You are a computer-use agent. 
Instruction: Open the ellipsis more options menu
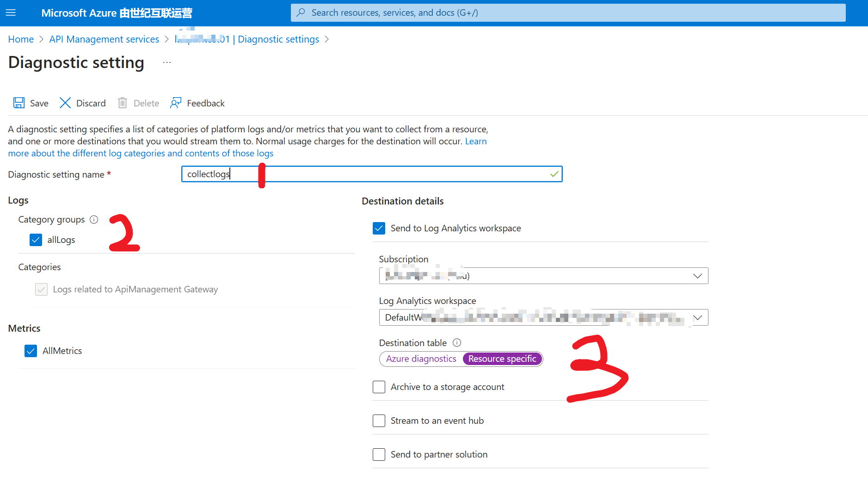point(167,62)
